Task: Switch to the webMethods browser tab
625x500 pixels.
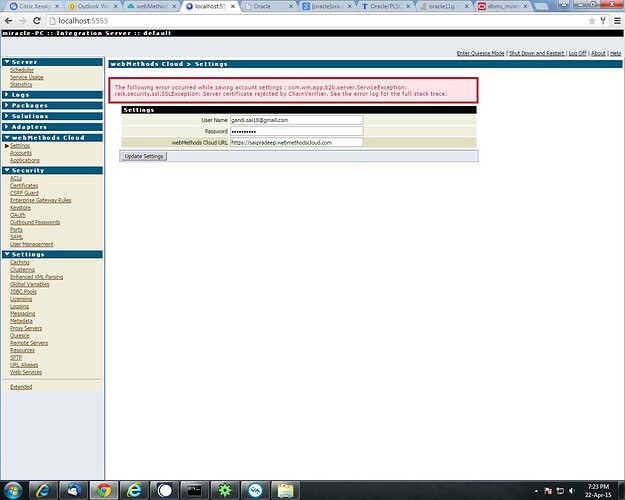Action: 152,6
